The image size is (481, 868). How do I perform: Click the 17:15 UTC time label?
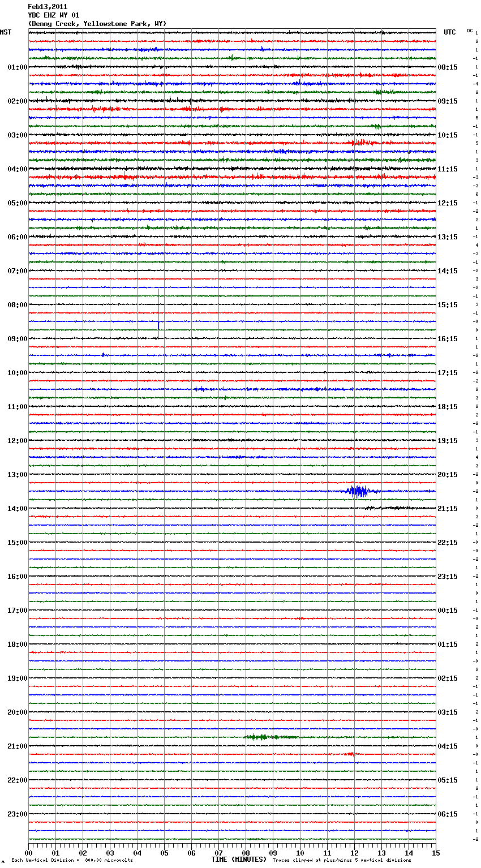(448, 373)
